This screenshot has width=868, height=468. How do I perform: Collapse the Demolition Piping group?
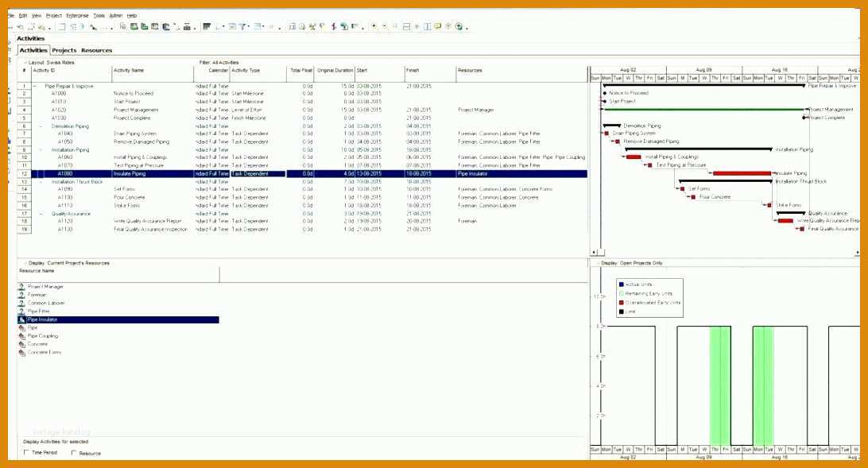(x=41, y=126)
